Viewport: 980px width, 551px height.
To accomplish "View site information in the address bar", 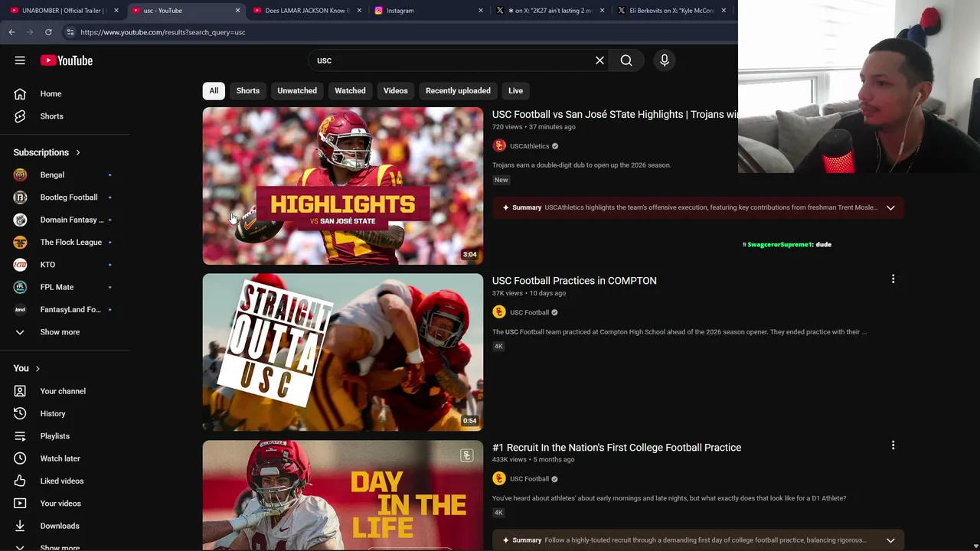I will pos(70,32).
